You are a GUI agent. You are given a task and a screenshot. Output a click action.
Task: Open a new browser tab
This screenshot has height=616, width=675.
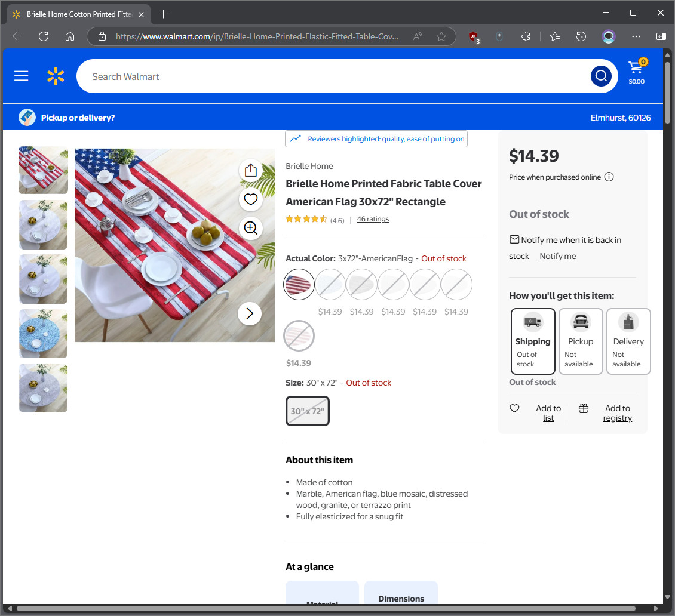coord(163,14)
